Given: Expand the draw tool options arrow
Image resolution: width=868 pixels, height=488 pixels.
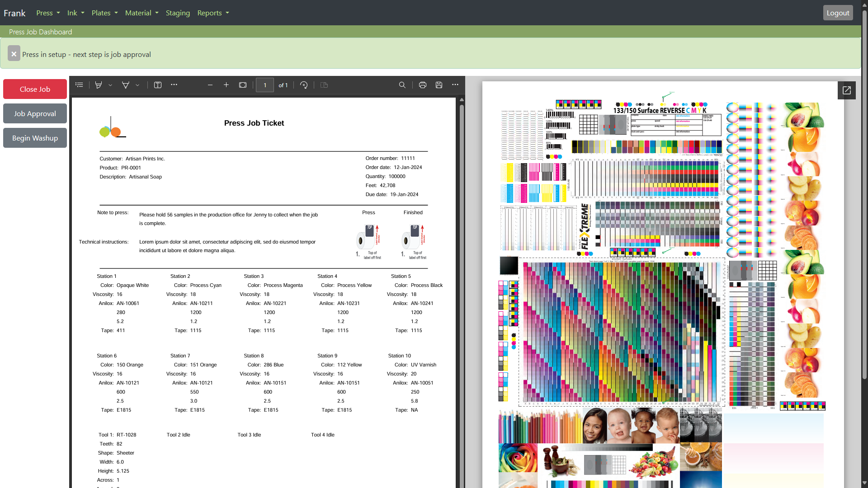Looking at the screenshot, I should tap(137, 85).
